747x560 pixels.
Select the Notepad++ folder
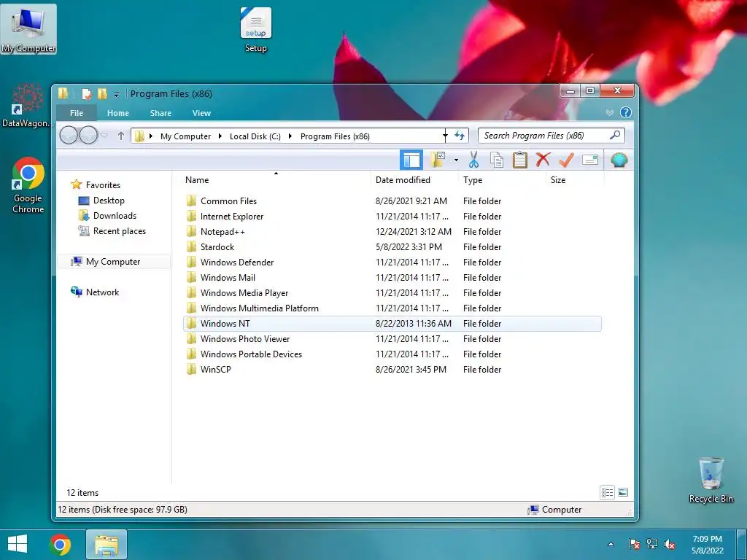(x=392, y=231)
